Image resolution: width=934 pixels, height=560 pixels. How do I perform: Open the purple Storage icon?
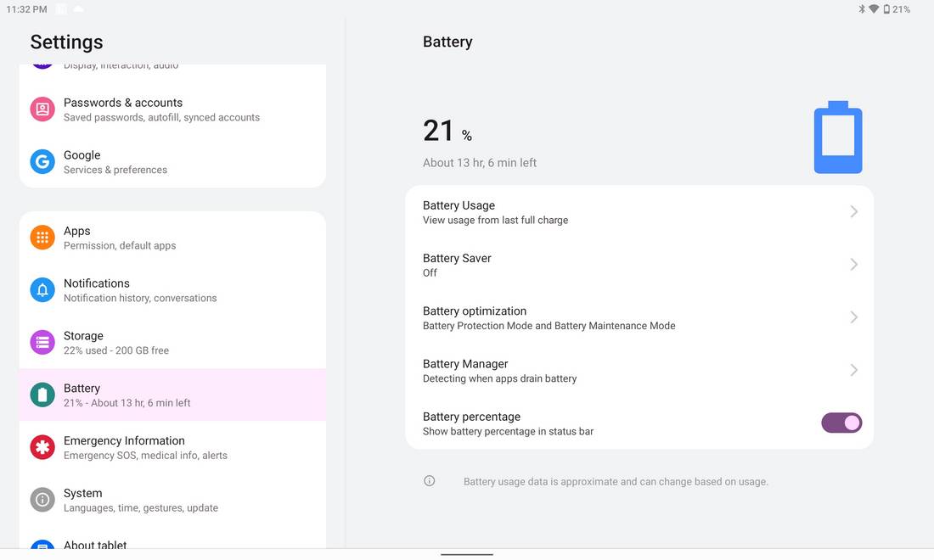point(42,343)
